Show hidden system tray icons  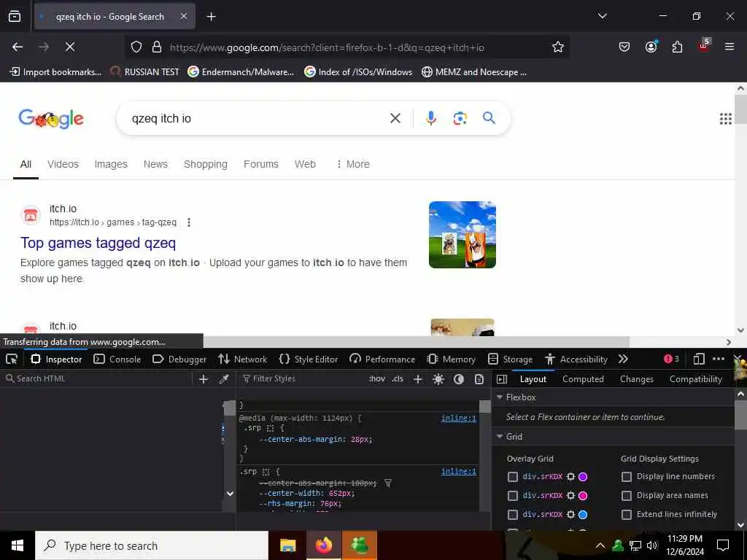click(600, 545)
